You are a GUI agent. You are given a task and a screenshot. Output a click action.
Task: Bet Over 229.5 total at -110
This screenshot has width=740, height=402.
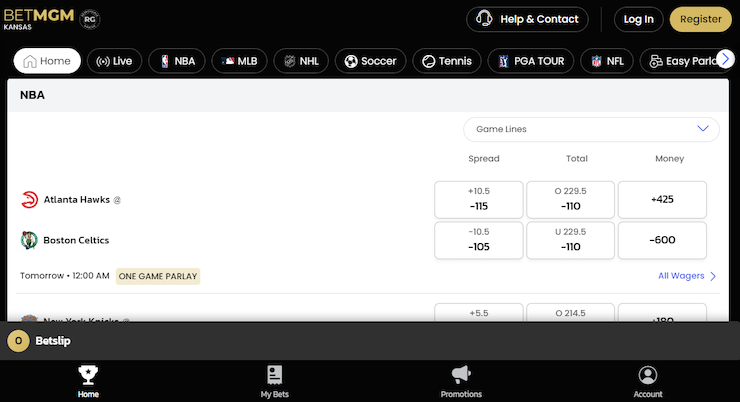(x=570, y=200)
